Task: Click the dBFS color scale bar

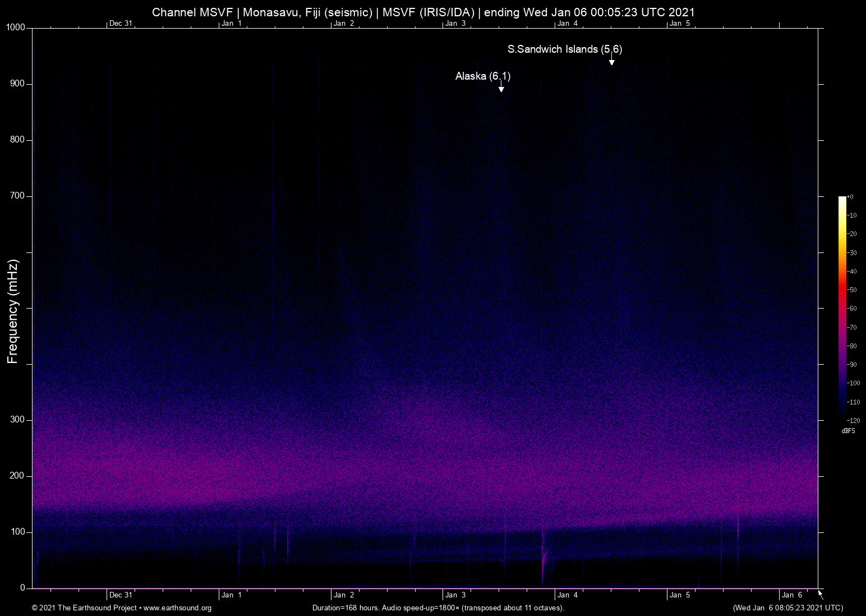Action: [842, 307]
